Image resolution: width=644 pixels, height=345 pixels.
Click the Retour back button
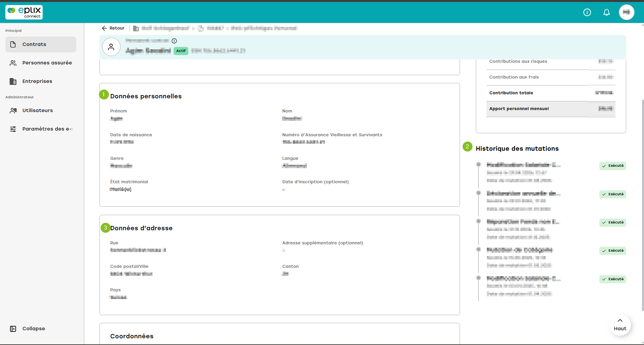tap(113, 28)
